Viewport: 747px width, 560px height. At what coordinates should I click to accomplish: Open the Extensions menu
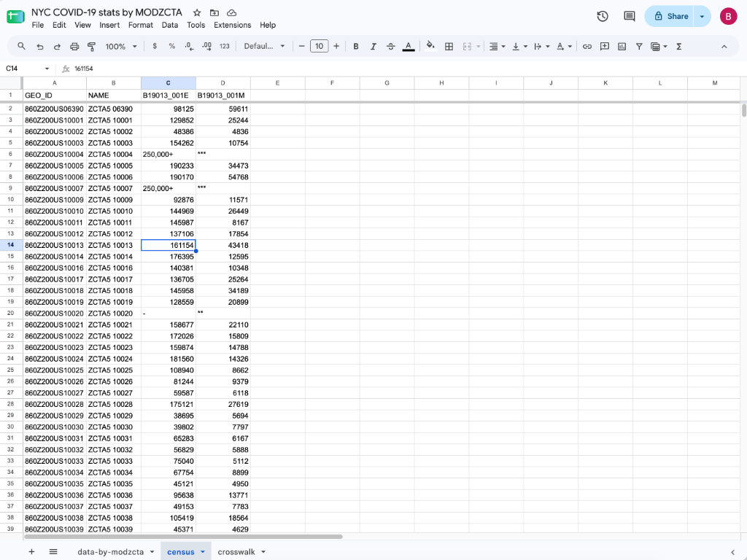[233, 25]
